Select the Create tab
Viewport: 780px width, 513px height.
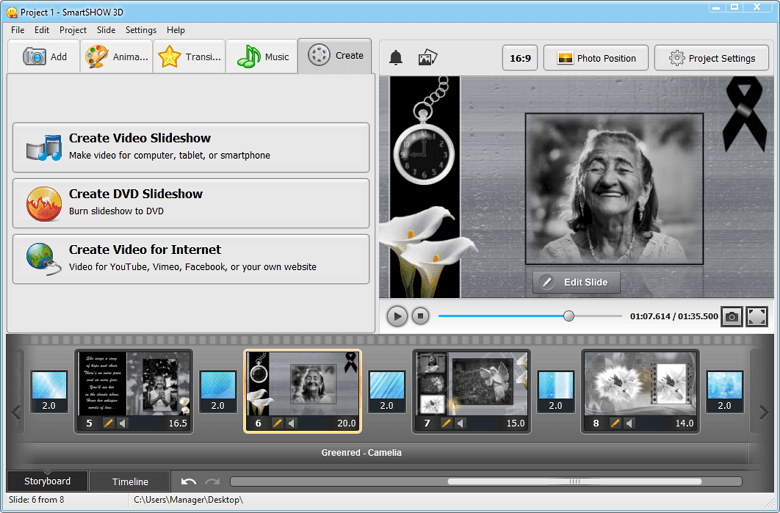click(x=335, y=56)
